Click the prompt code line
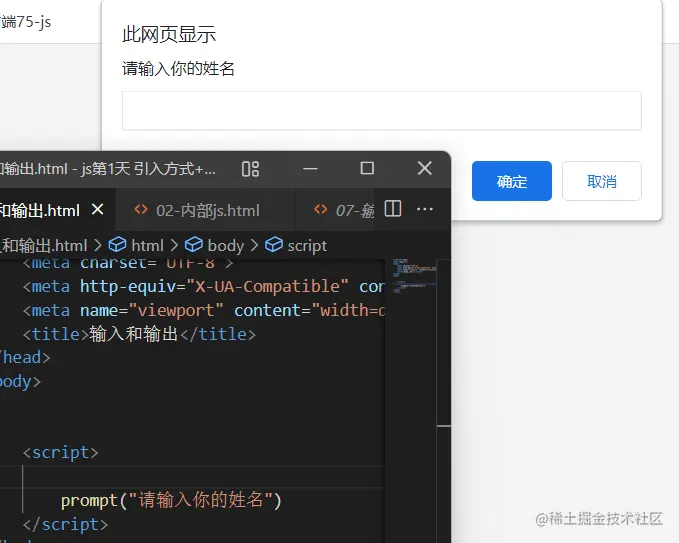Image resolution: width=679 pixels, height=543 pixels. pos(171,501)
